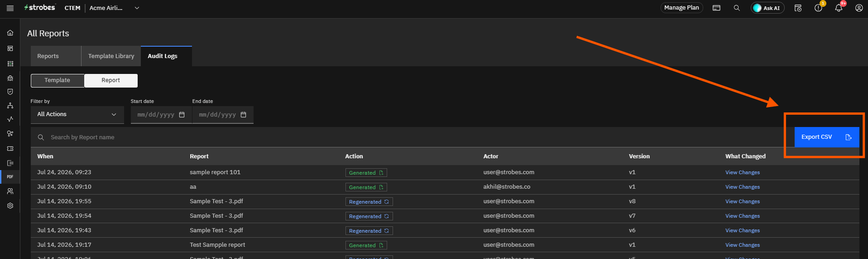Open the bug icon in sidebar
The height and width of the screenshot is (259, 868).
click(x=10, y=78)
